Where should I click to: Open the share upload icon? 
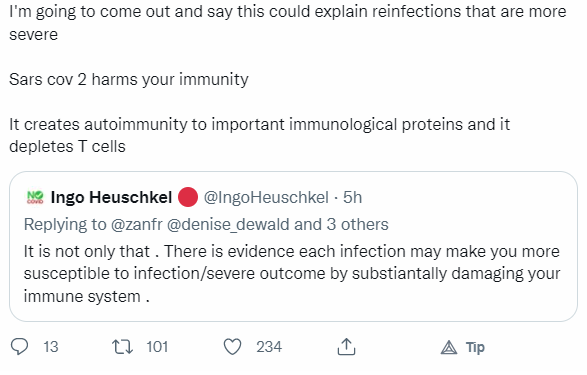346,347
